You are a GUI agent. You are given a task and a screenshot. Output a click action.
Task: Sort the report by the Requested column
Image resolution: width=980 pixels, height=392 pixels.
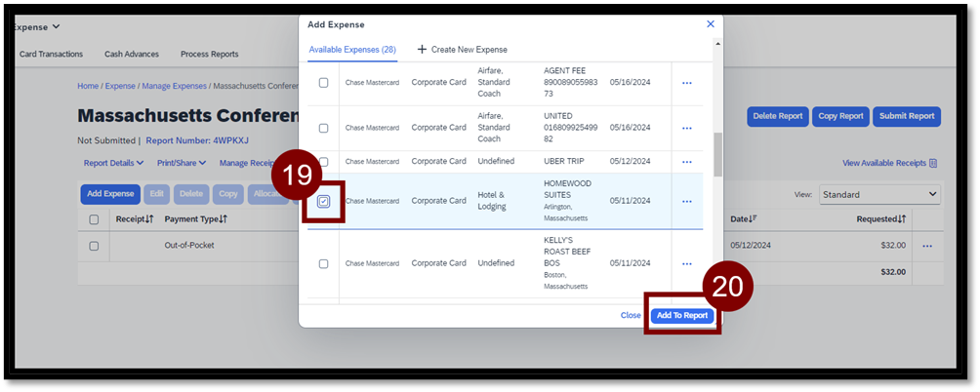(x=880, y=219)
